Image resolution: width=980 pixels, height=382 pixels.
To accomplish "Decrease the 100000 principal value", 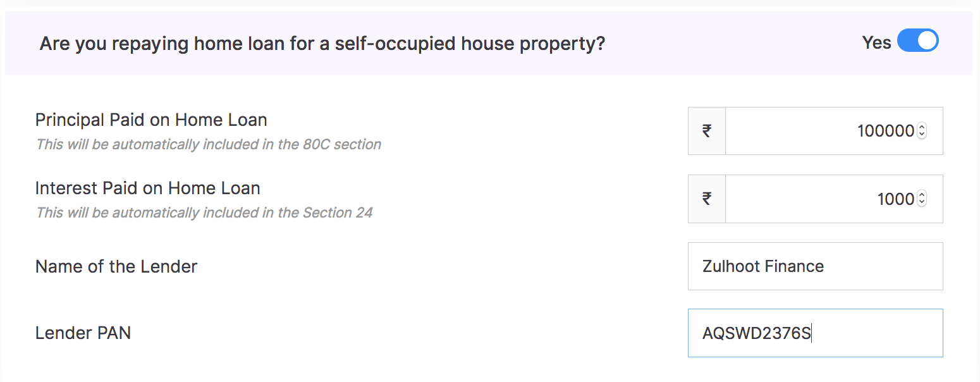I will tap(922, 135).
